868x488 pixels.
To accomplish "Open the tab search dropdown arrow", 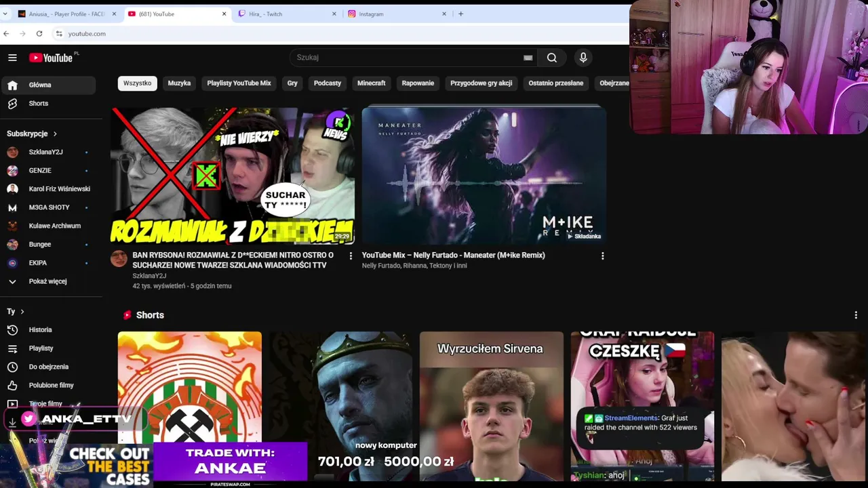I will 5,14.
